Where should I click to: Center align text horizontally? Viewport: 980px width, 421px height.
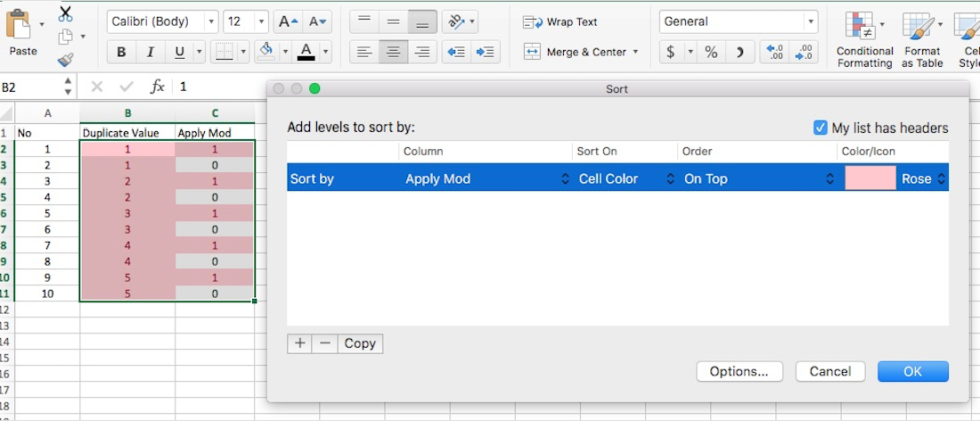pyautogui.click(x=393, y=53)
